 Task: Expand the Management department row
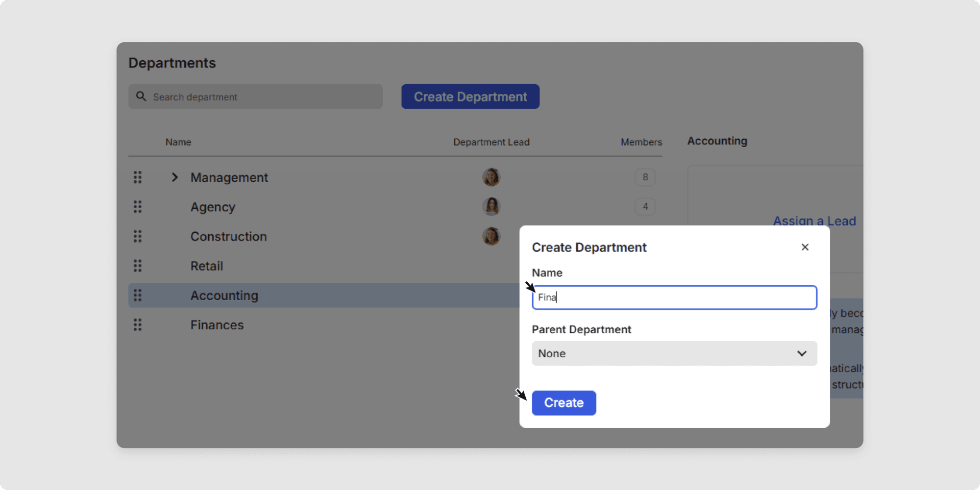click(x=175, y=177)
